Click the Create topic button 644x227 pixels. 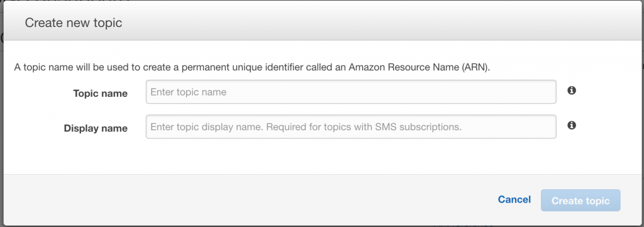tap(580, 201)
